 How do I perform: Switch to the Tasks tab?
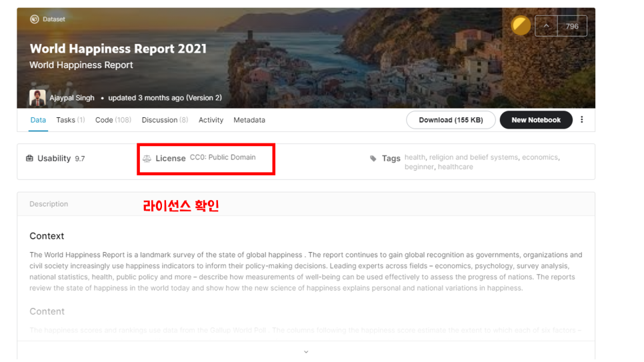[x=71, y=120]
